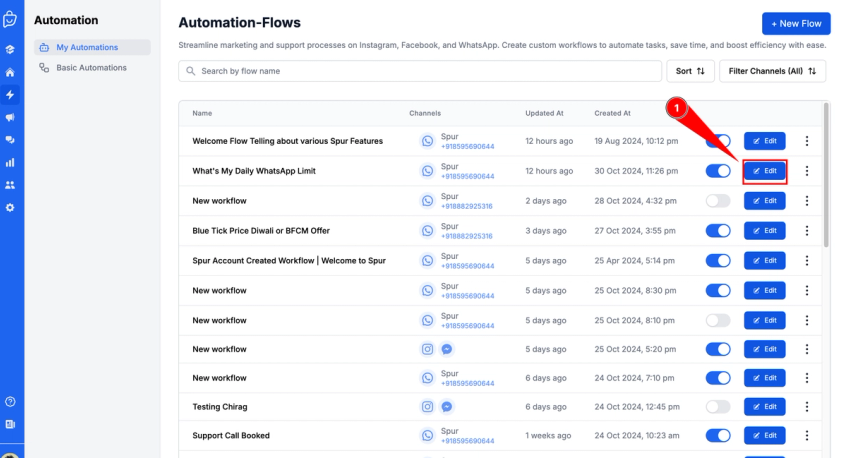Toggle off What's My Daily WhatsApp Limit flow

(x=718, y=171)
